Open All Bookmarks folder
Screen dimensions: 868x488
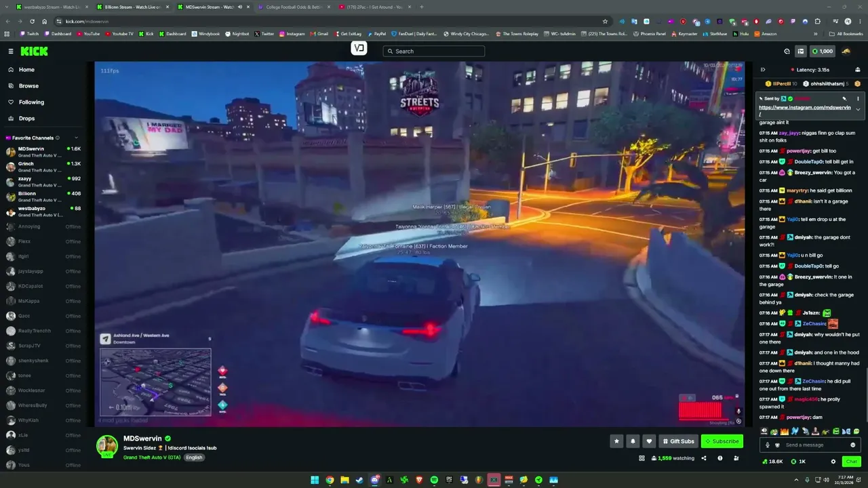[x=845, y=33]
